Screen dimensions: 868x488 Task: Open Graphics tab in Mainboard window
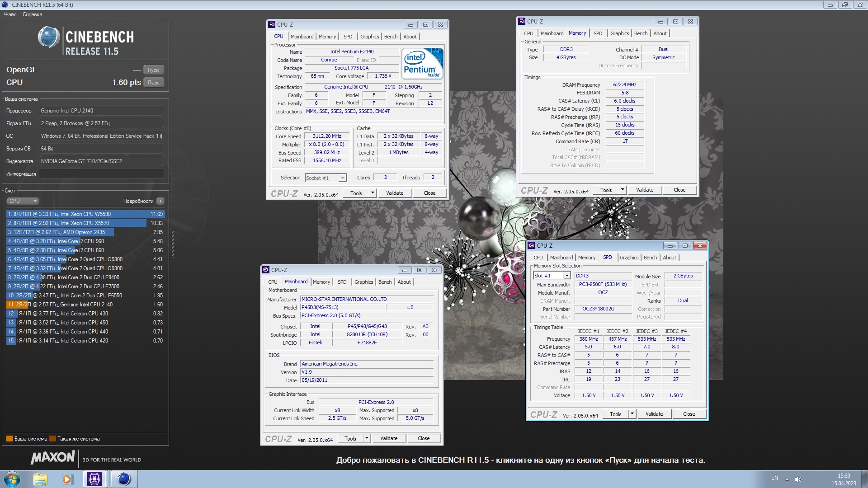point(363,282)
